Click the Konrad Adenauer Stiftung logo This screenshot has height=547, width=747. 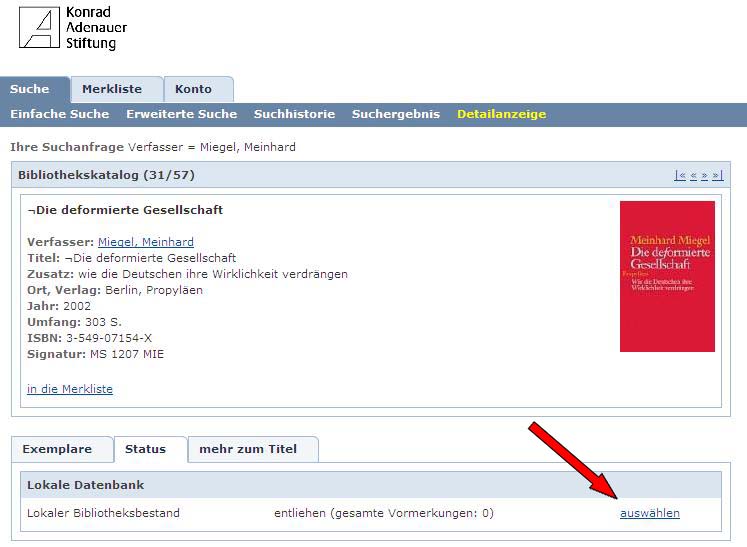point(72,29)
